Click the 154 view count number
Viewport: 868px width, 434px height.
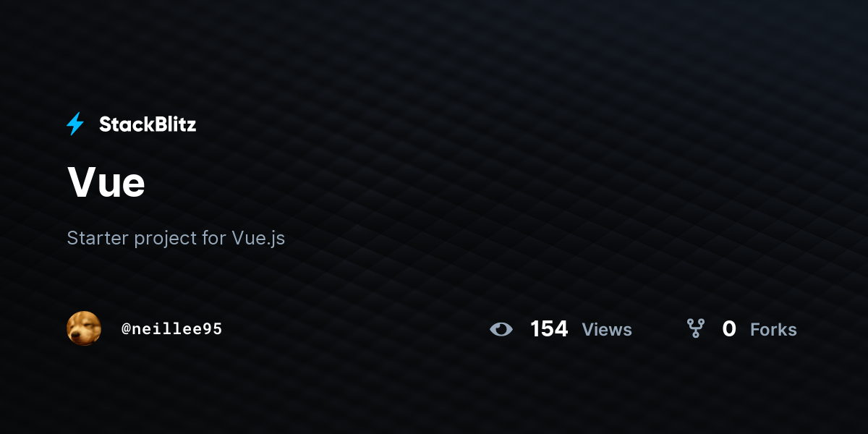[x=549, y=329]
